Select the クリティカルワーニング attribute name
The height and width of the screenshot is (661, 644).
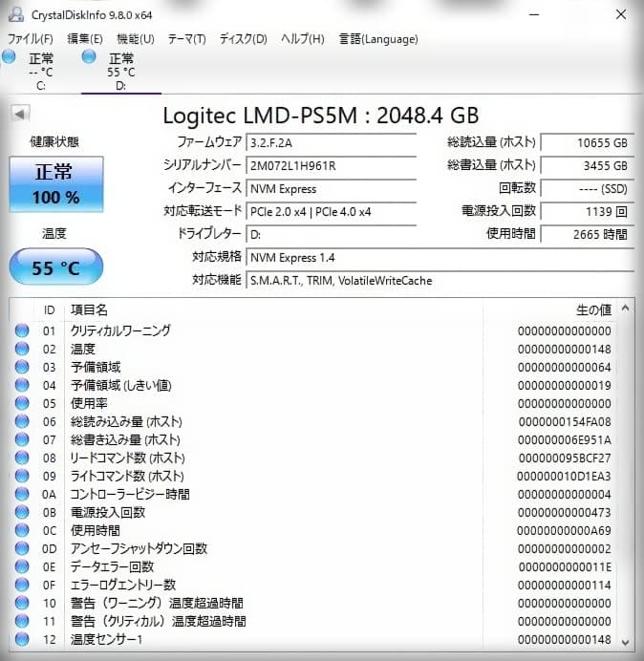click(x=120, y=330)
